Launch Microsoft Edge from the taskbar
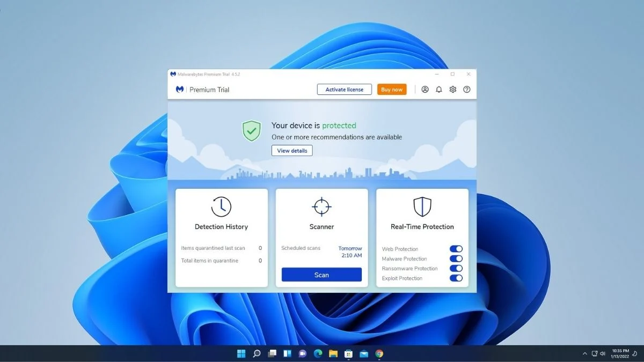644x362 pixels. (318, 353)
